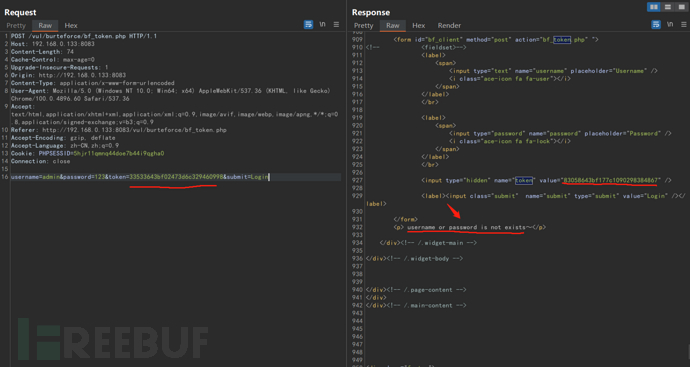Toggle word wrap icon in Request panel

308,25
